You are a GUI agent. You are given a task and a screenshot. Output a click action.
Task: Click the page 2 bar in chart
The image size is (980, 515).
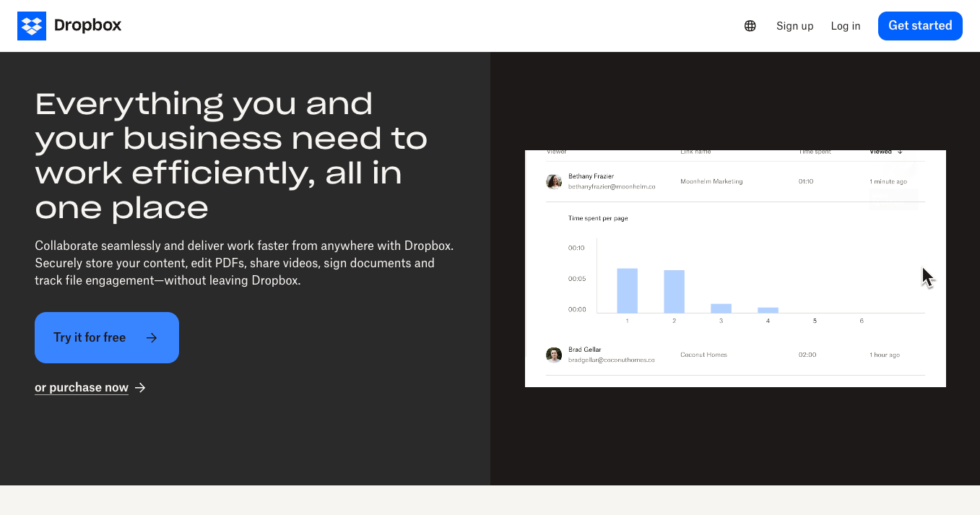click(x=674, y=291)
